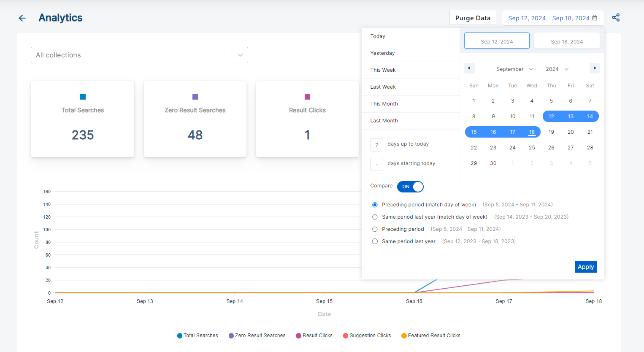This screenshot has width=644, height=352.
Task: Click the Sep 12, 2024 start date field
Action: (497, 41)
